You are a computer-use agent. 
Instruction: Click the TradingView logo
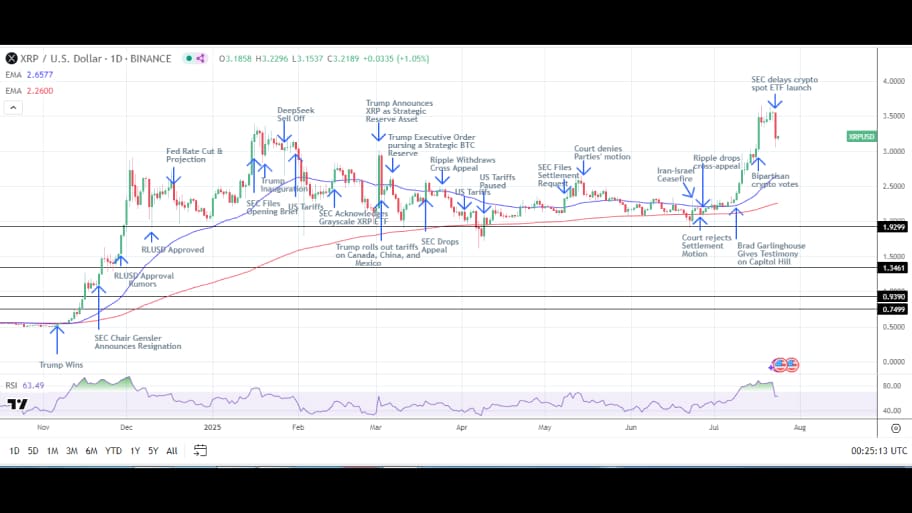coord(17,404)
